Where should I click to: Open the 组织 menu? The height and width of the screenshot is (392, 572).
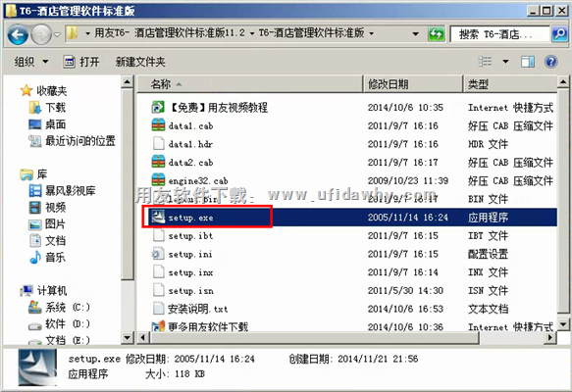(x=31, y=62)
